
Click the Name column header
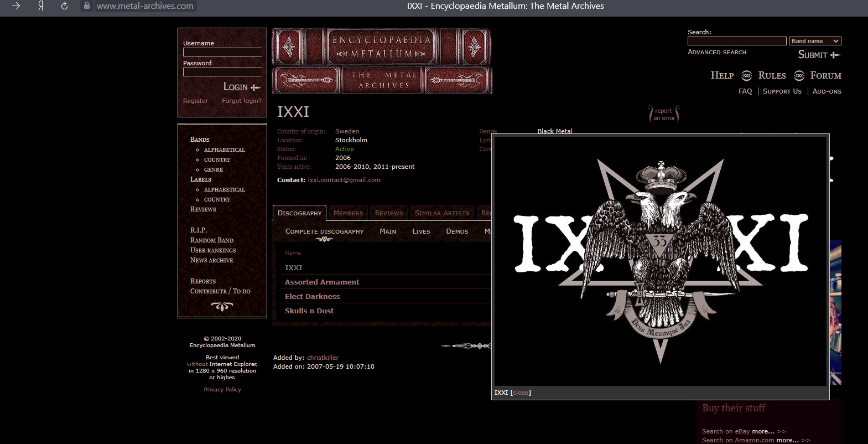tap(293, 253)
